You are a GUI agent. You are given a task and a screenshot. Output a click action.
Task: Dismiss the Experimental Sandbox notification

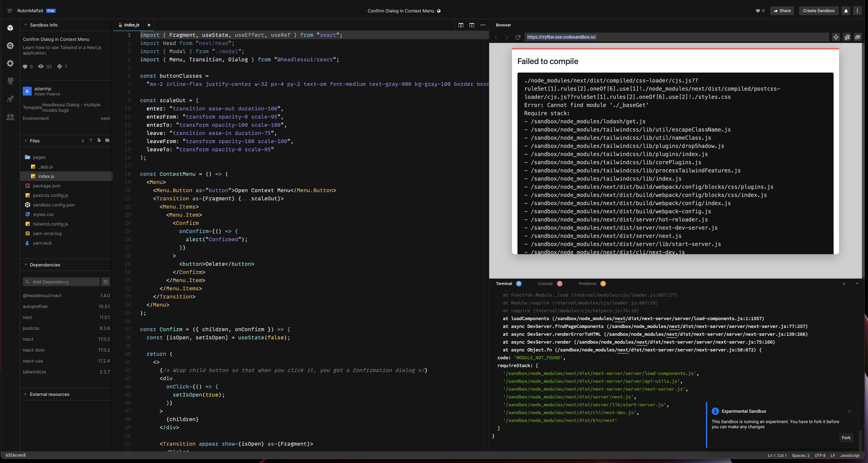click(x=849, y=411)
